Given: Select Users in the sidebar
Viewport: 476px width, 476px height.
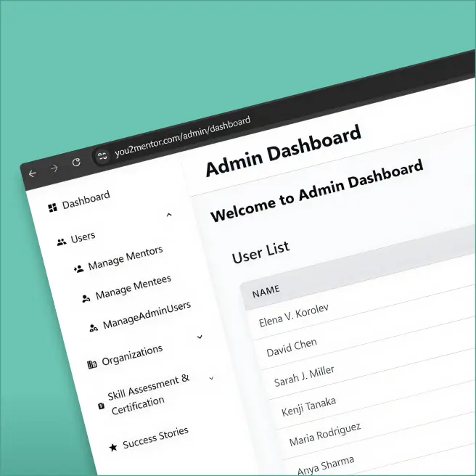Looking at the screenshot, I should [x=83, y=237].
